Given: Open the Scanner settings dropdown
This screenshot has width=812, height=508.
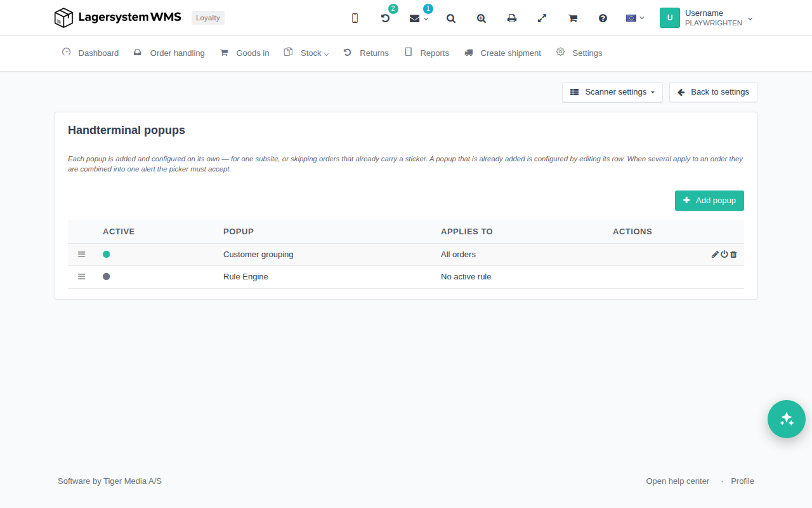Looking at the screenshot, I should click(612, 92).
